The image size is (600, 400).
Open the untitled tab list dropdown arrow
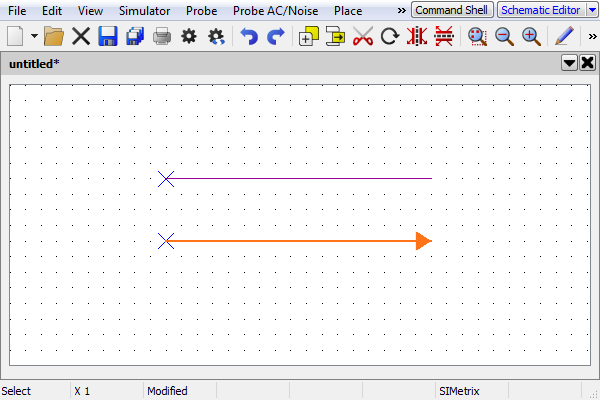569,63
